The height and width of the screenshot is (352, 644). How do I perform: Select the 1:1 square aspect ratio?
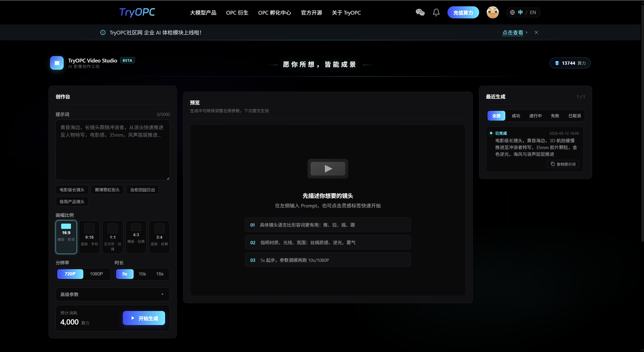[112, 237]
